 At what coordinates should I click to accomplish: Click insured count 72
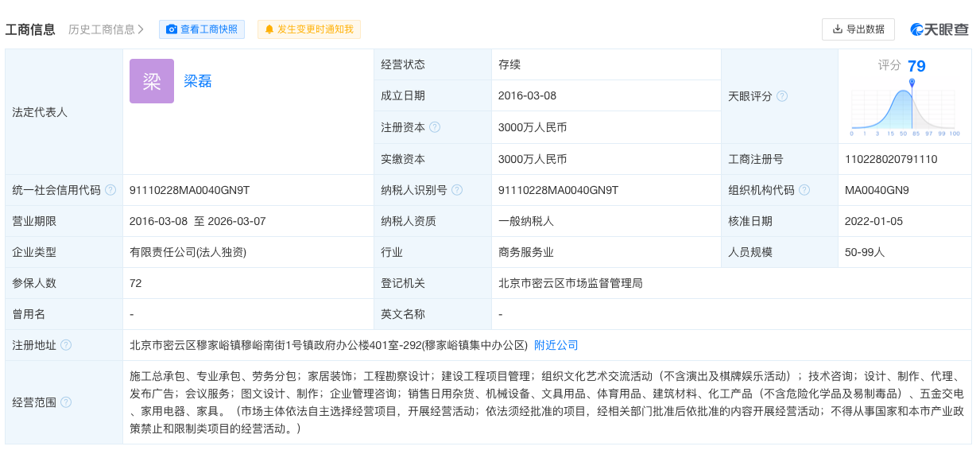tap(136, 283)
